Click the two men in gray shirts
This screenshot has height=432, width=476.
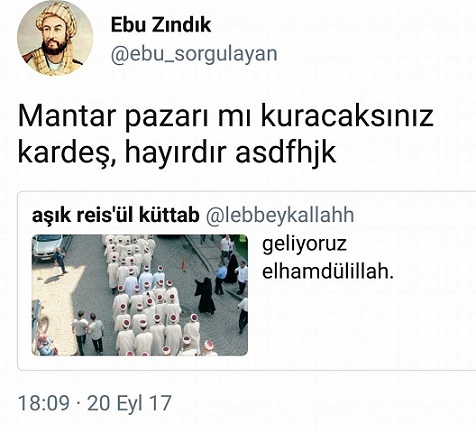88,332
